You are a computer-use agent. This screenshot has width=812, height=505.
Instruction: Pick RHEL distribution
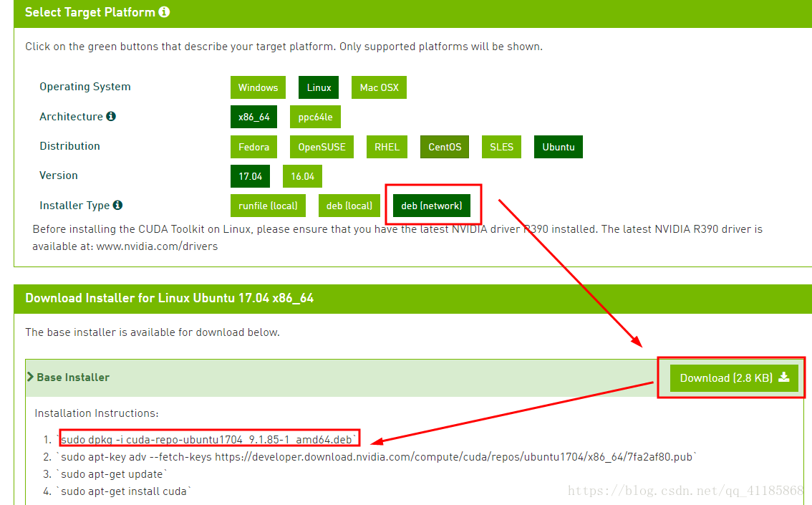tap(387, 147)
